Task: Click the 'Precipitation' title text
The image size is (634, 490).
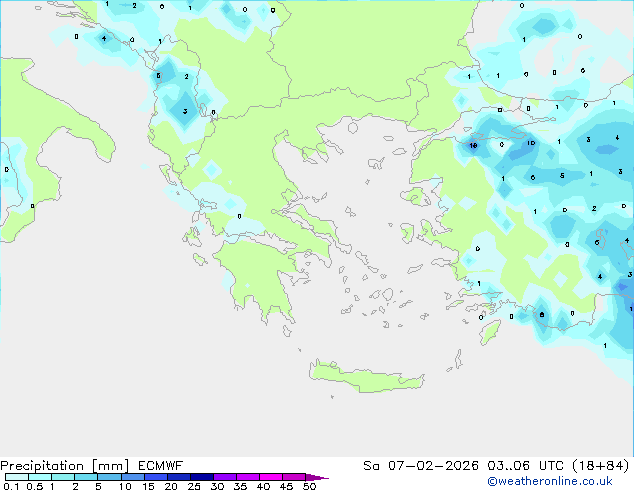Action: pos(42,466)
